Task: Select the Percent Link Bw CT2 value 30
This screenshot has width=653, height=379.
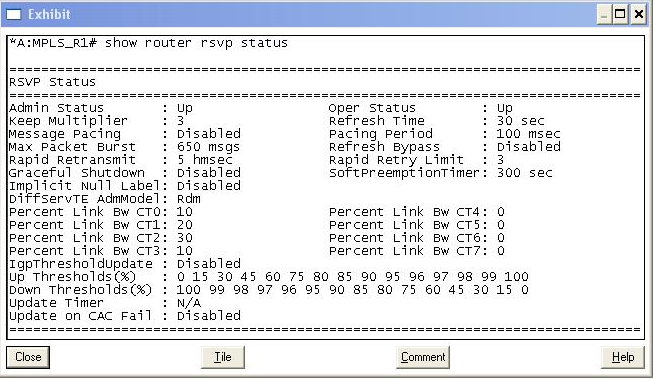Action: point(184,238)
